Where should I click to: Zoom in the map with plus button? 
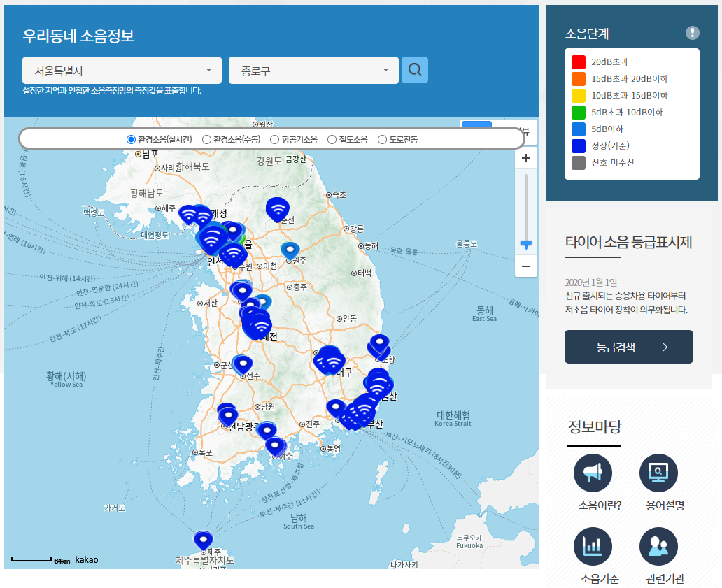[x=526, y=158]
